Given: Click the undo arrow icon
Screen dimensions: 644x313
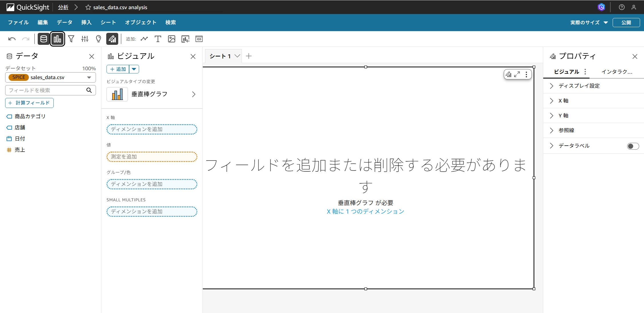Looking at the screenshot, I should 12,39.
